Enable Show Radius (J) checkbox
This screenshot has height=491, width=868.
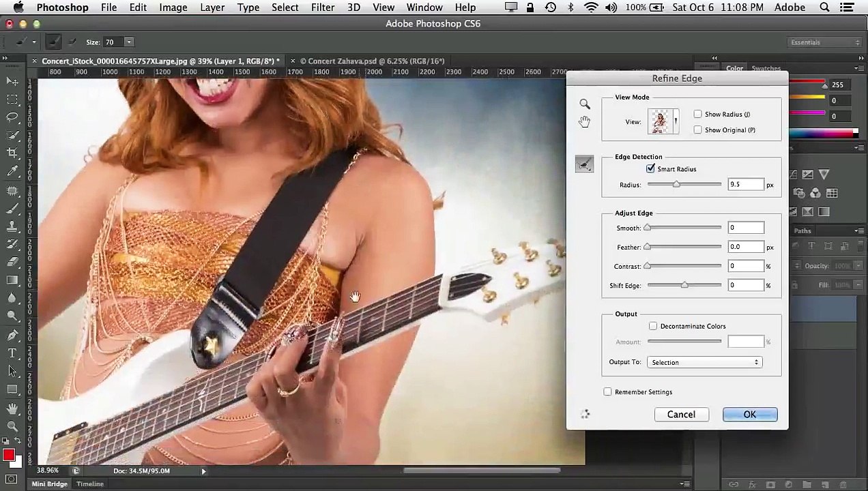[x=697, y=115]
